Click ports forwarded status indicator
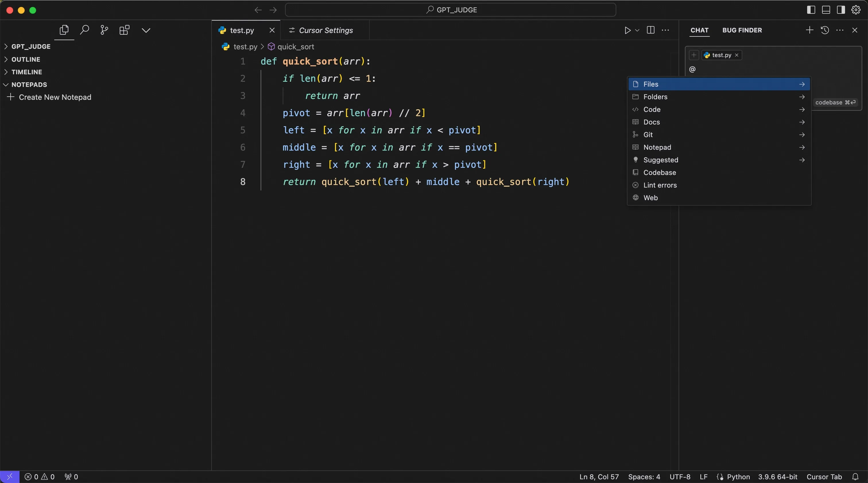The image size is (868, 483). (x=71, y=477)
